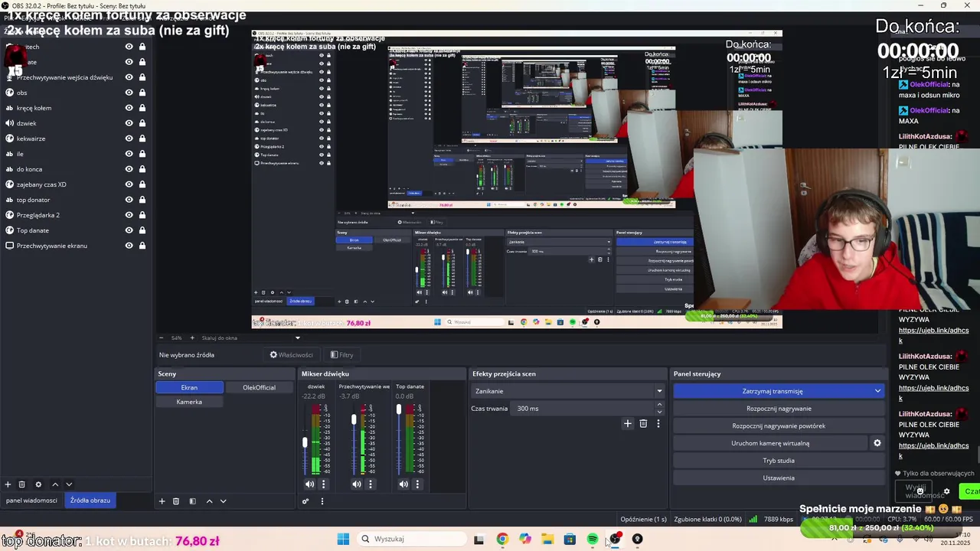
Task: Select the 'Top danate' source row
Action: click(x=75, y=230)
